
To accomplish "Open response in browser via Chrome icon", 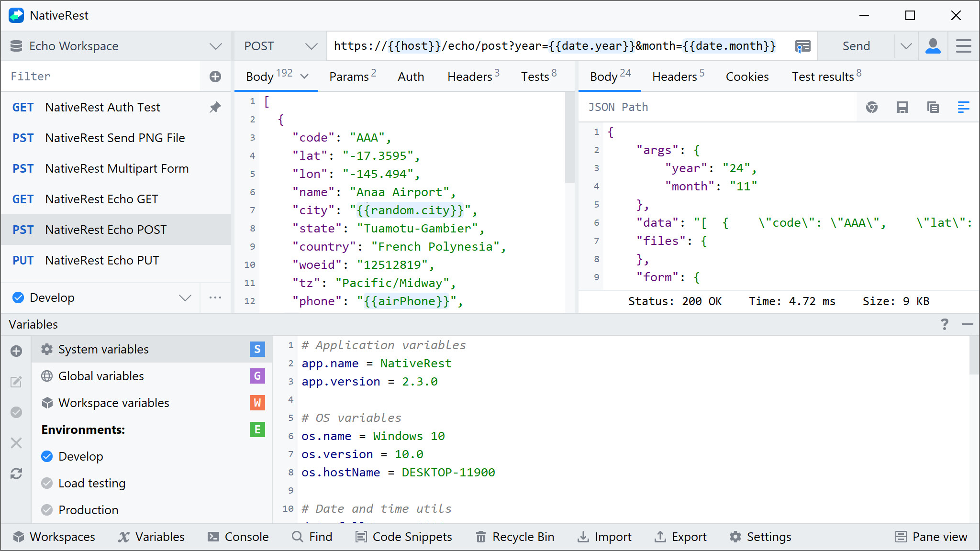I will (871, 107).
